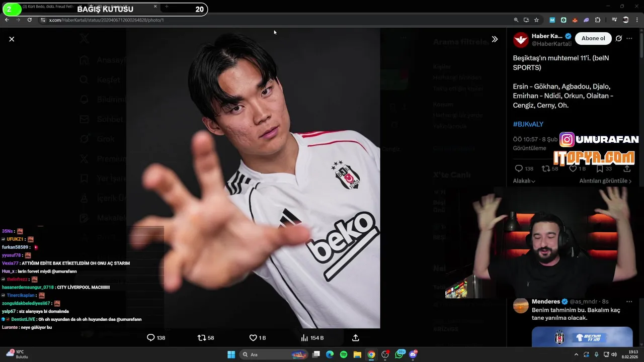Reload the page with the refresh icon
This screenshot has width=644, height=362.
pos(30,20)
